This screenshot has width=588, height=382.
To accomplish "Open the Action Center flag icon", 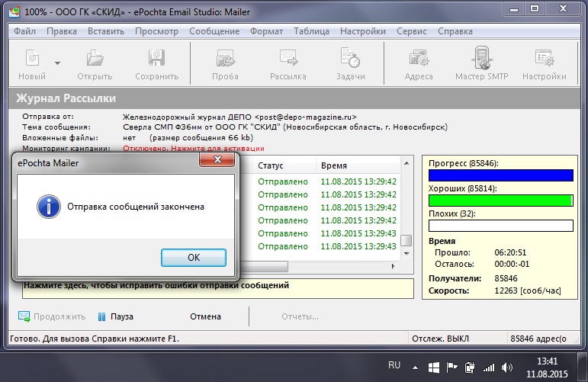I will tap(451, 368).
